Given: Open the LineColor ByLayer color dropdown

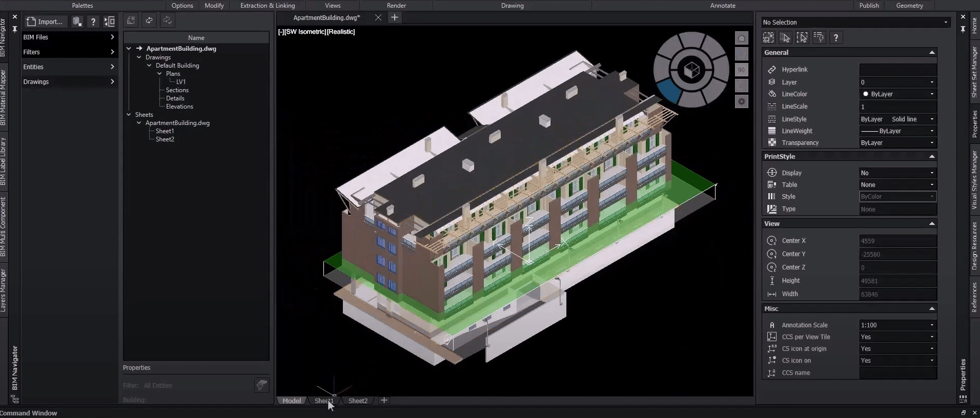Looking at the screenshot, I should (897, 94).
